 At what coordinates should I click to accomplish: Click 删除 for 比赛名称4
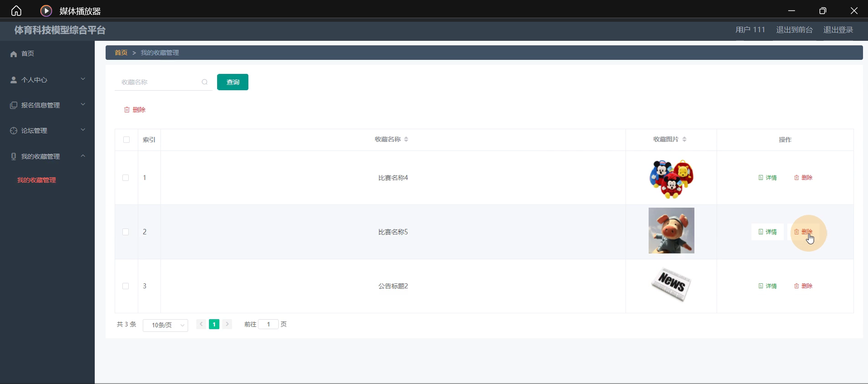(803, 178)
